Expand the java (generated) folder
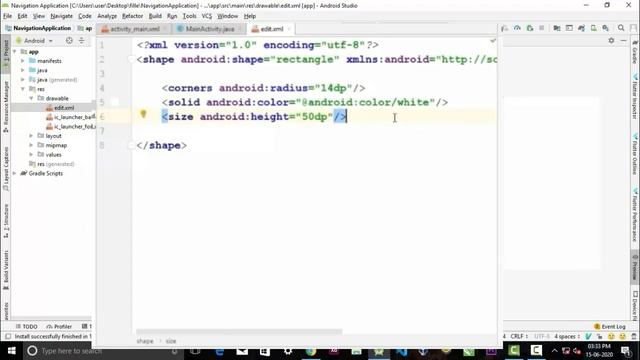This screenshot has width=640, height=360. coord(23,80)
